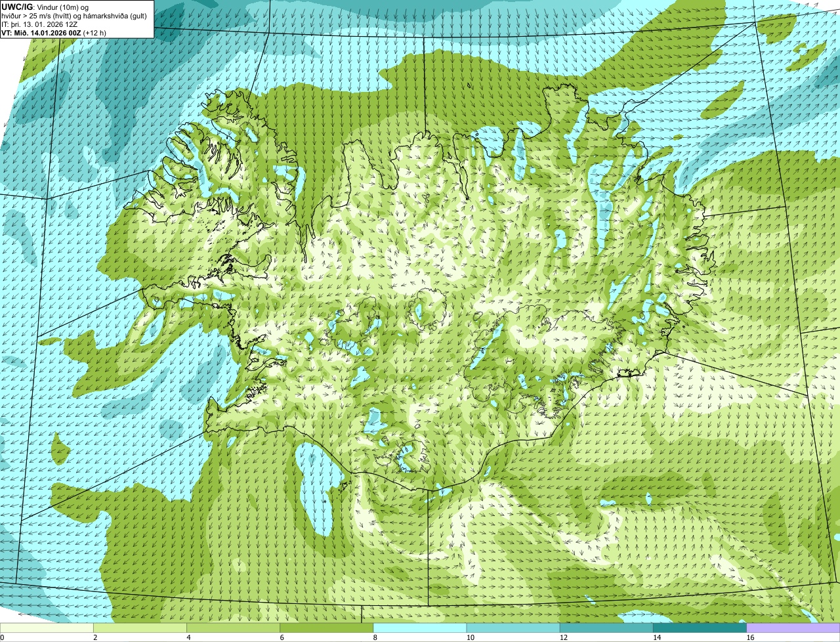Click the legend scale label "6"
Image resolution: width=840 pixels, height=642 pixels.
[282, 637]
